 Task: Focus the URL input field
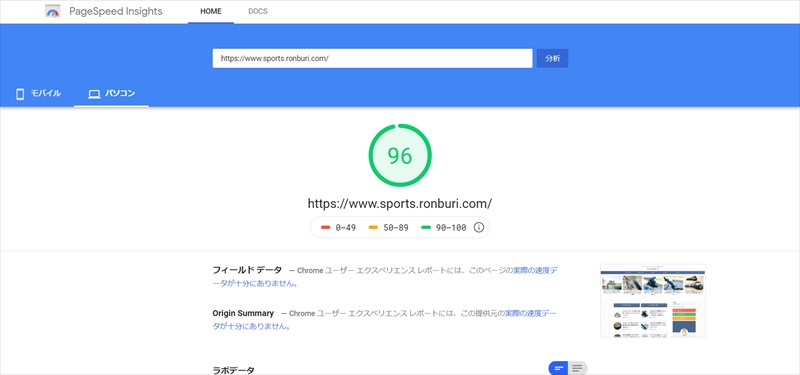pos(372,59)
